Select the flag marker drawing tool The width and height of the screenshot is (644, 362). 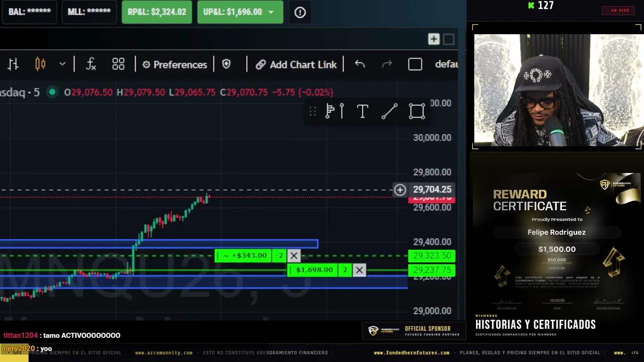pyautogui.click(x=335, y=111)
